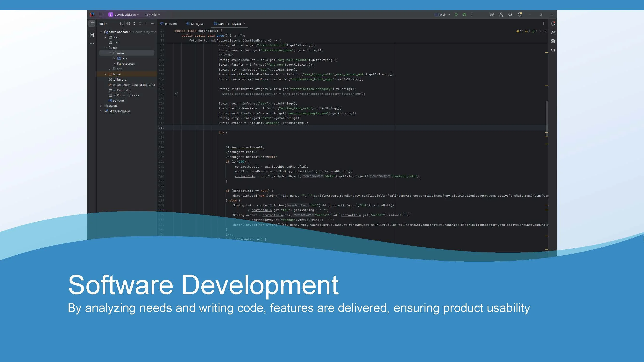
Task: Select the oldDaren copy xlsx file
Action: pyautogui.click(x=124, y=95)
